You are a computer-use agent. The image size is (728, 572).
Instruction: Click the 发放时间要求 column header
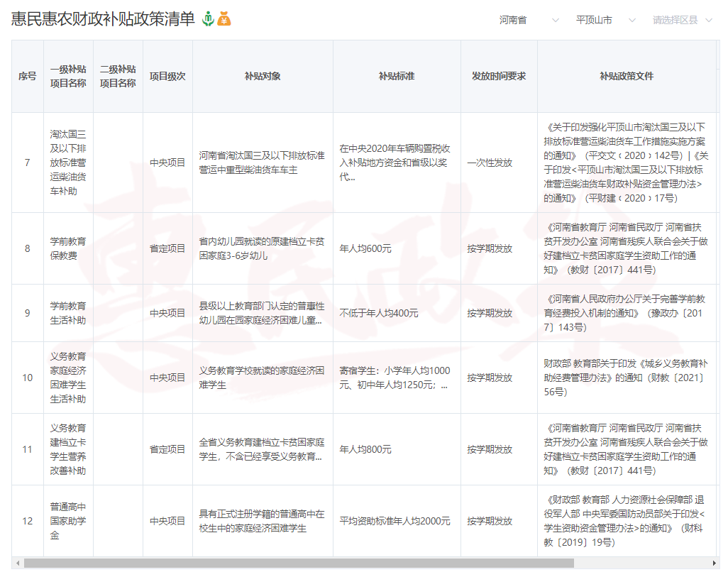499,76
